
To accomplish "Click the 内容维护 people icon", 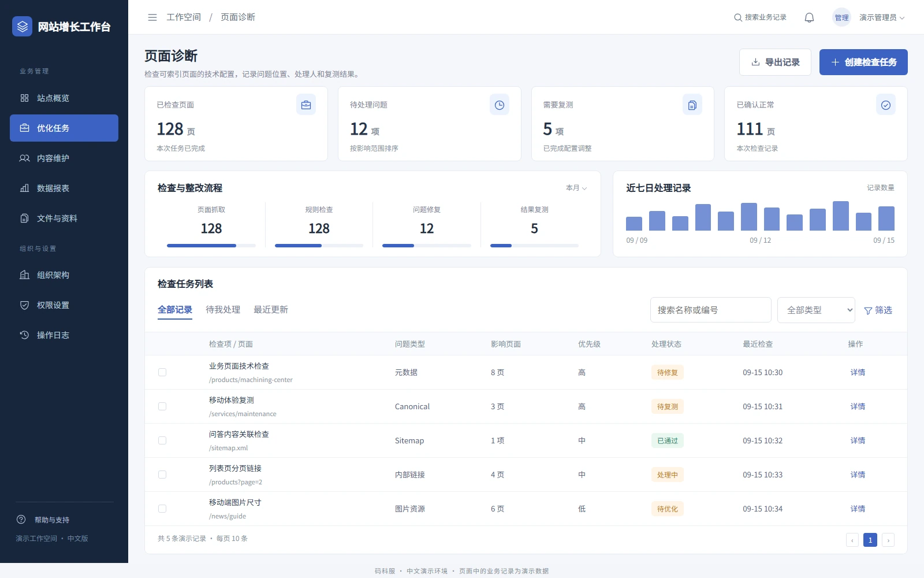I will tap(24, 158).
